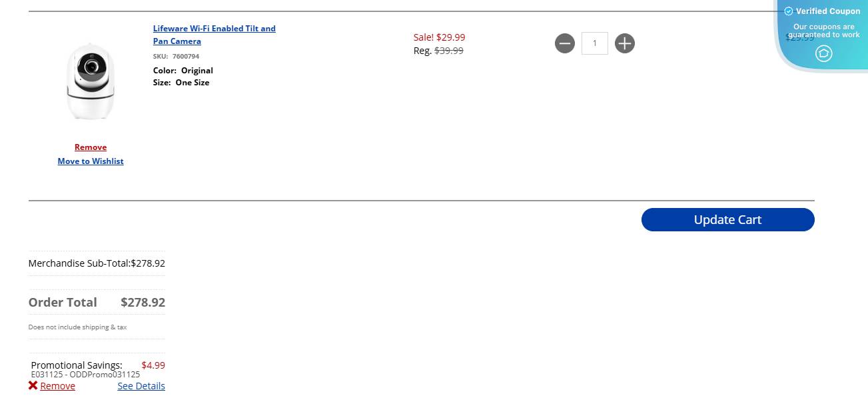The width and height of the screenshot is (868, 400).
Task: Click the SKU 7600794 label
Action: point(176,57)
